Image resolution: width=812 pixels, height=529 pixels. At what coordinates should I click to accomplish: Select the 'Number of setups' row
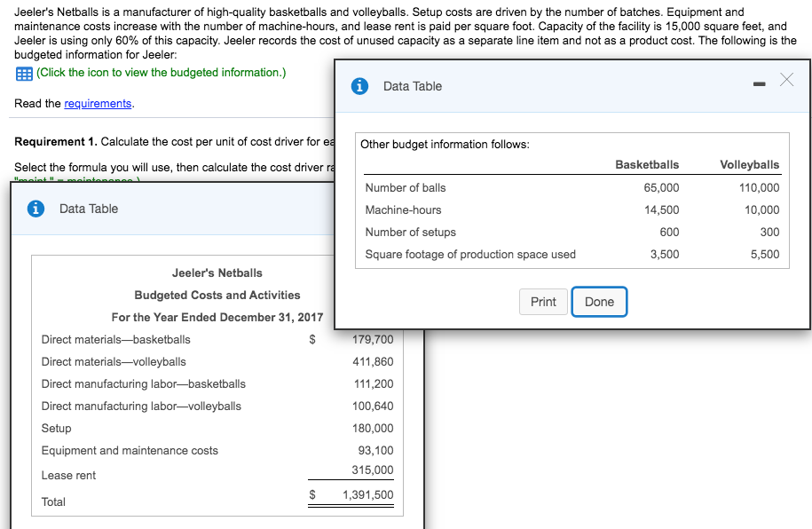pos(411,232)
